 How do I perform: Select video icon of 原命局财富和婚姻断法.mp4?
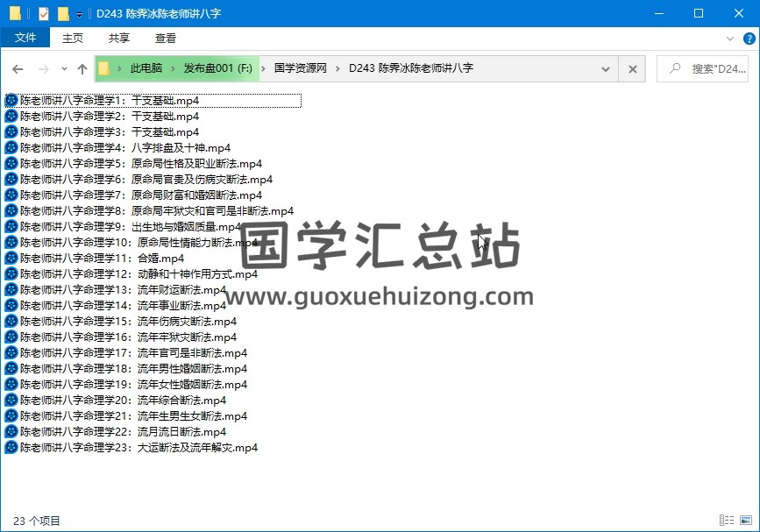coord(11,195)
